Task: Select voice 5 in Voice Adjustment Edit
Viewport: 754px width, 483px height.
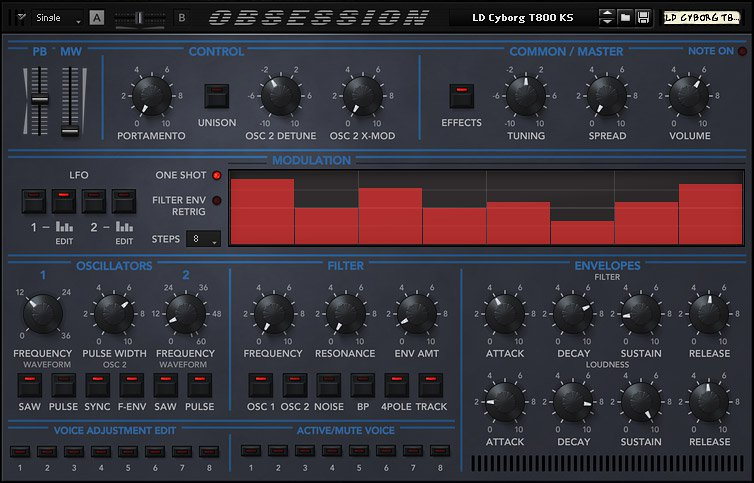Action: [128, 452]
